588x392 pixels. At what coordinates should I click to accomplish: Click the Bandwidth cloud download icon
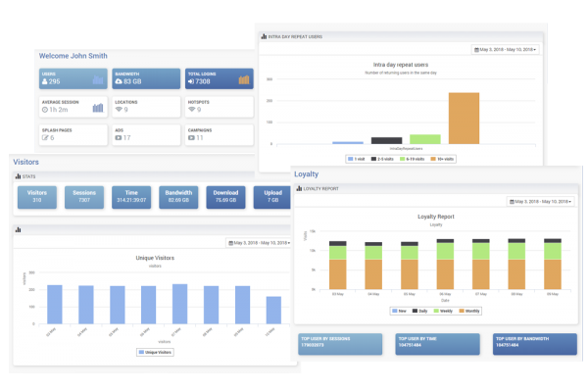click(119, 81)
